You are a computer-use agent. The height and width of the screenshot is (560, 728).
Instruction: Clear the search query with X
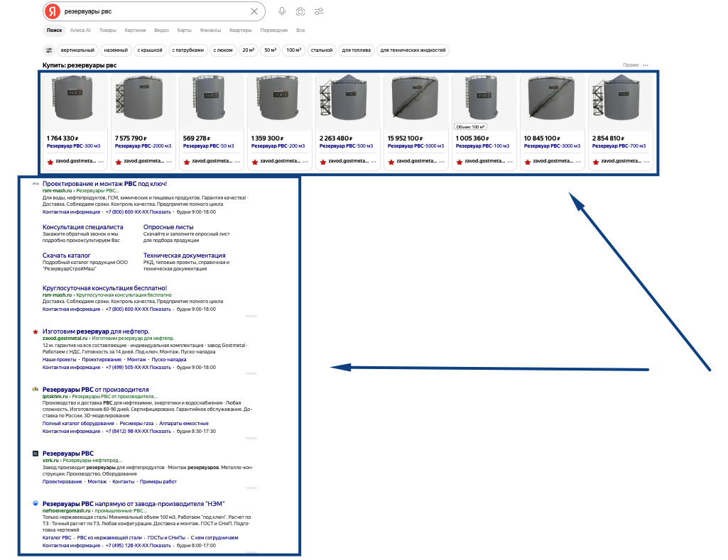pos(254,11)
